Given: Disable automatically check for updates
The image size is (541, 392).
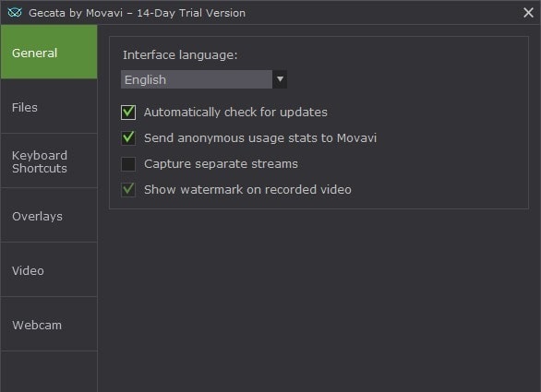Looking at the screenshot, I should click(x=128, y=112).
